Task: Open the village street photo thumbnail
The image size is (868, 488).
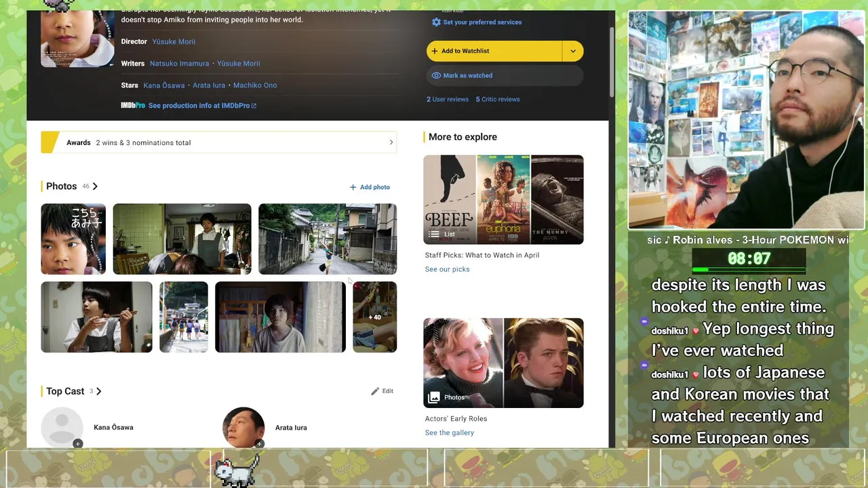Action: (328, 239)
